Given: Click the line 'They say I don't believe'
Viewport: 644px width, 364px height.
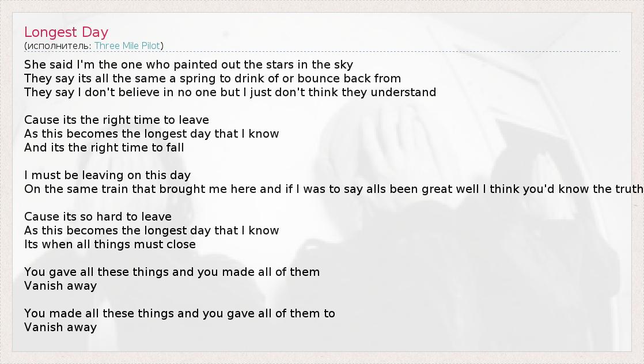Looking at the screenshot, I should (x=230, y=92).
